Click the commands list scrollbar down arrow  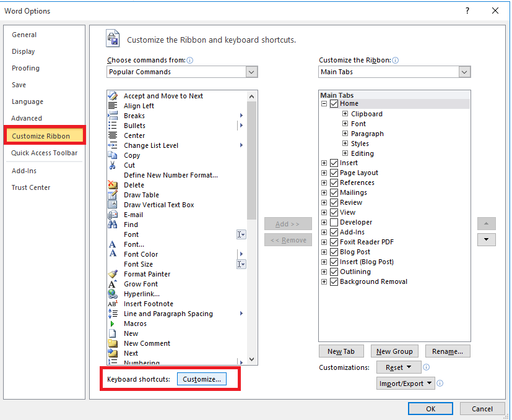[252, 359]
